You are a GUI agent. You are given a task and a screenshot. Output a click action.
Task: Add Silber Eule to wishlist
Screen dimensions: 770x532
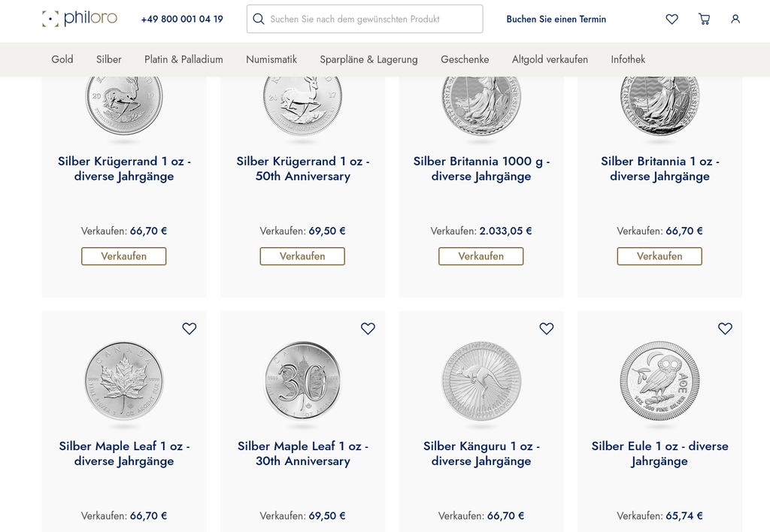pyautogui.click(x=725, y=328)
